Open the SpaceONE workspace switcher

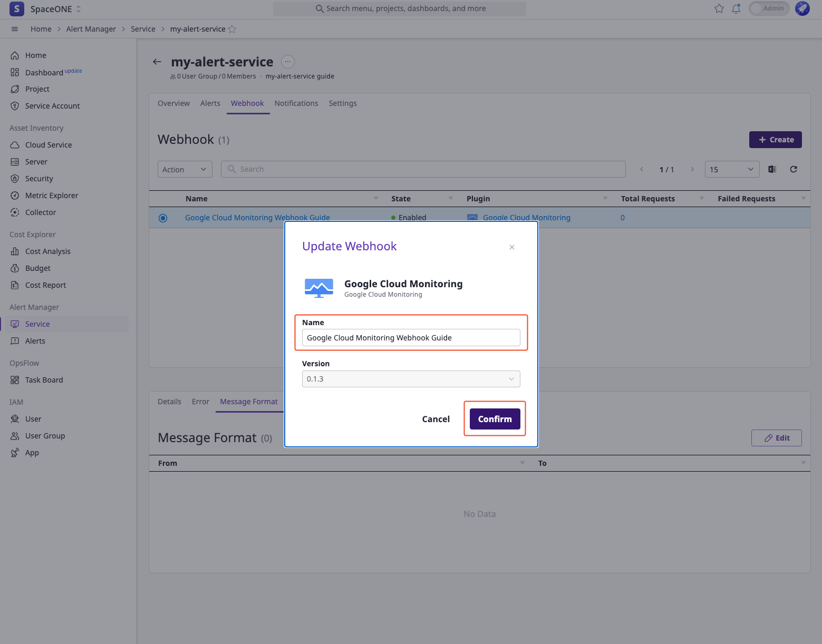[x=55, y=9]
